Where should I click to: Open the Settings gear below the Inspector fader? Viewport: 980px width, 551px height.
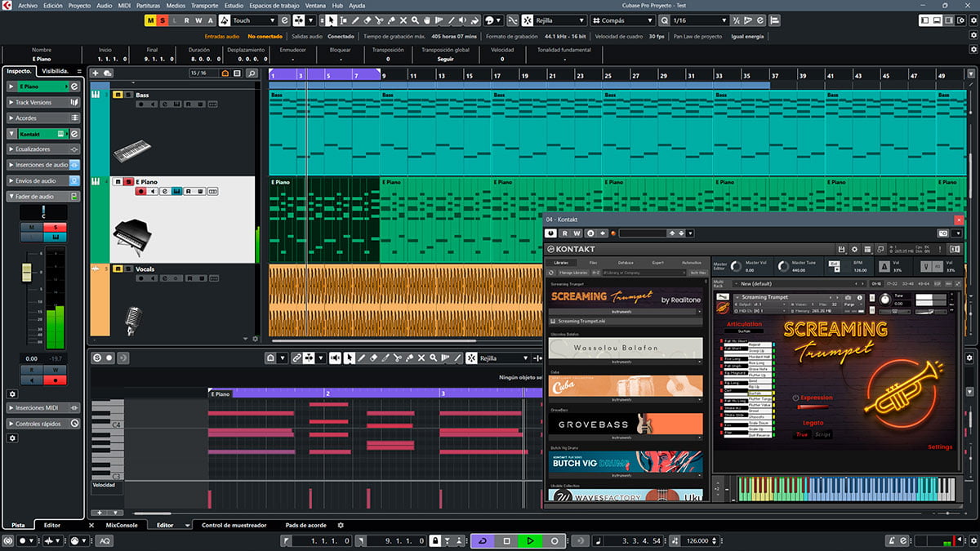(12, 393)
